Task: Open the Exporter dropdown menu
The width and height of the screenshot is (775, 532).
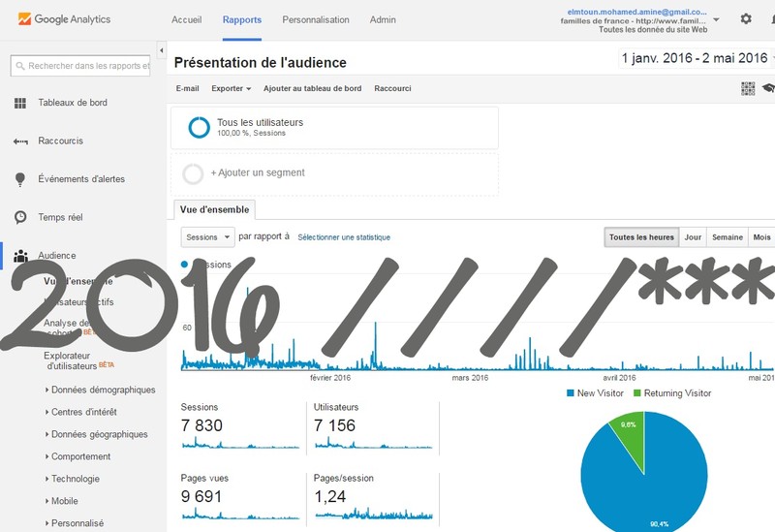Action: (x=231, y=88)
